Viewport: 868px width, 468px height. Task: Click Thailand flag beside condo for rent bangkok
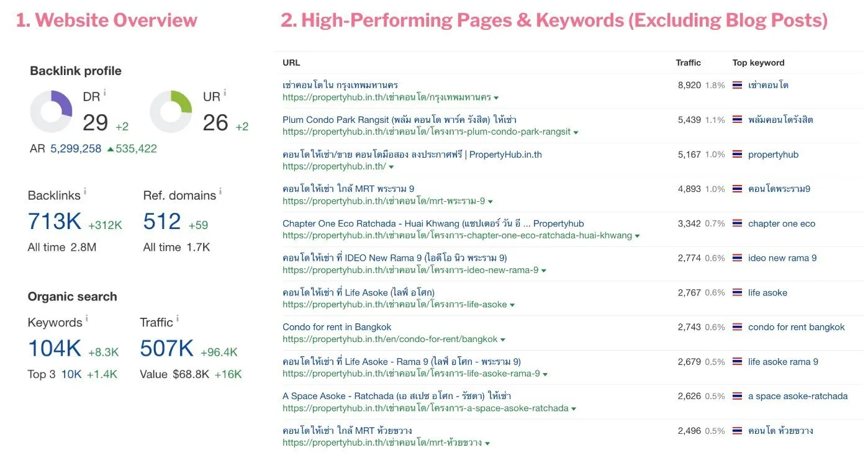(x=738, y=327)
